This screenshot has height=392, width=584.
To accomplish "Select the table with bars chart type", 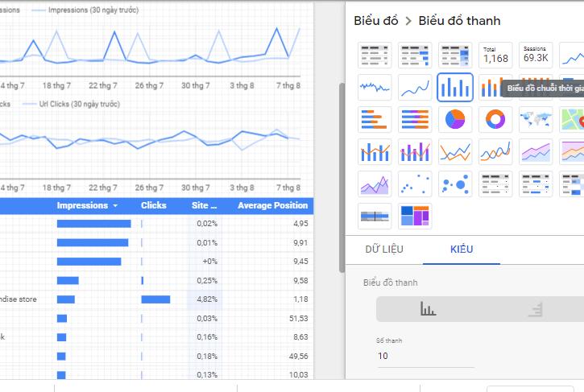I will click(415, 55).
